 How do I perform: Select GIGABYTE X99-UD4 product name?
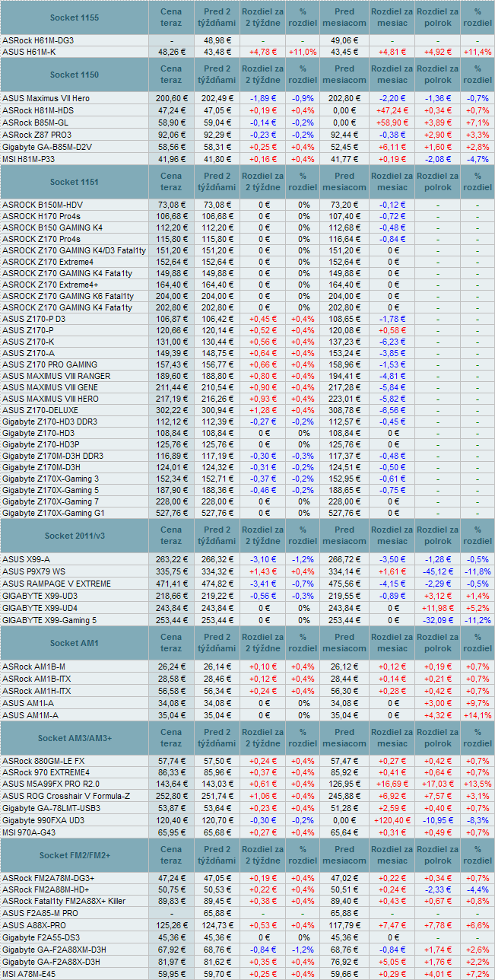pos(40,608)
